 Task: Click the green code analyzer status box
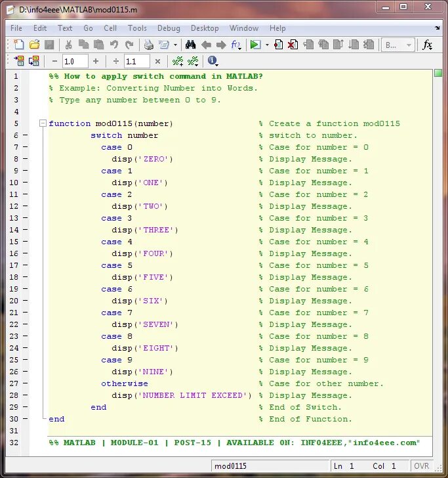pyautogui.click(x=438, y=73)
